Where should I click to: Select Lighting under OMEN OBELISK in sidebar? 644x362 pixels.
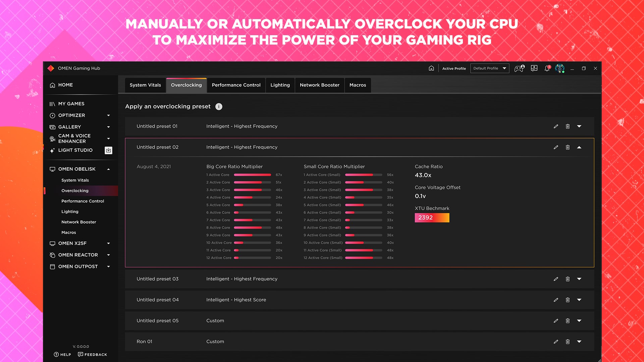(70, 212)
